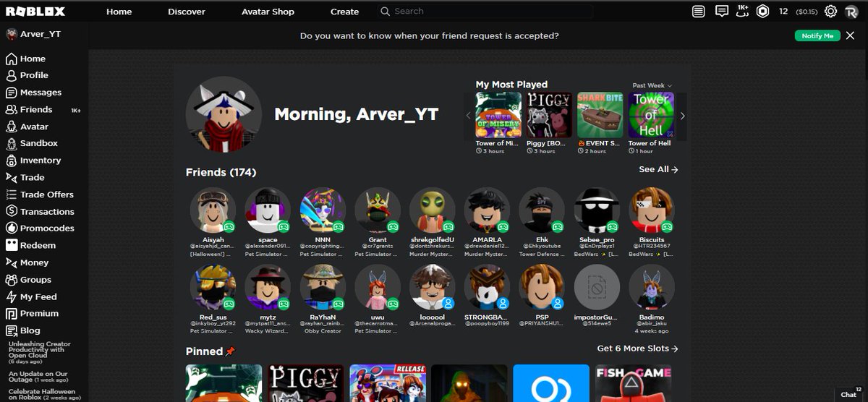Open Groups in the sidebar
Screen dimensions: 868x402
coord(29,280)
